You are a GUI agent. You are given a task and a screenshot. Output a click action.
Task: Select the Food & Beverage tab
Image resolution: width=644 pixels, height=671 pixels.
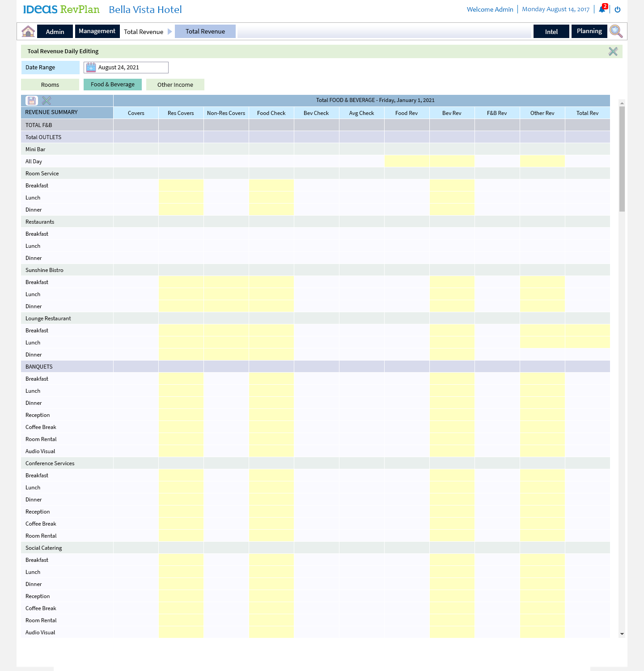click(113, 85)
